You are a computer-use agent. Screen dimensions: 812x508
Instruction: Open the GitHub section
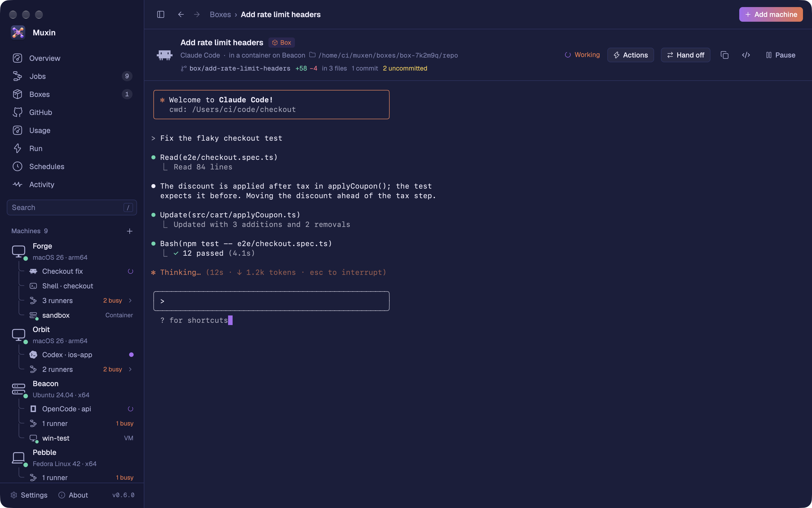(72, 112)
